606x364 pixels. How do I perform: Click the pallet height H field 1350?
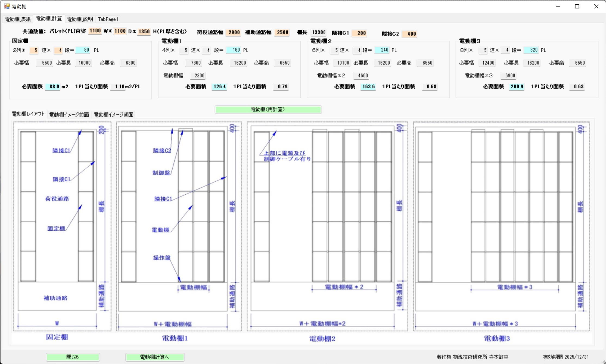click(144, 31)
